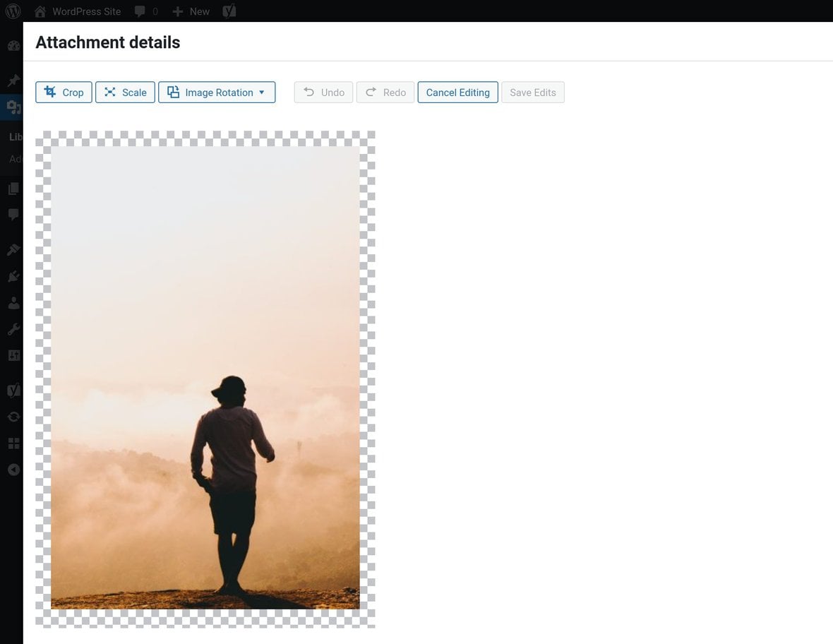Click the WordPress logo icon
The image size is (833, 644).
(13, 11)
